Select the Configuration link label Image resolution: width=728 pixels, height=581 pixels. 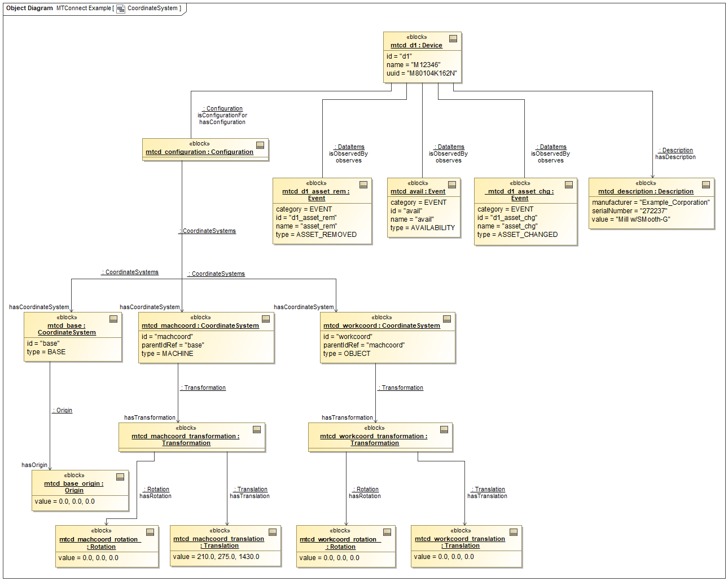(x=223, y=108)
